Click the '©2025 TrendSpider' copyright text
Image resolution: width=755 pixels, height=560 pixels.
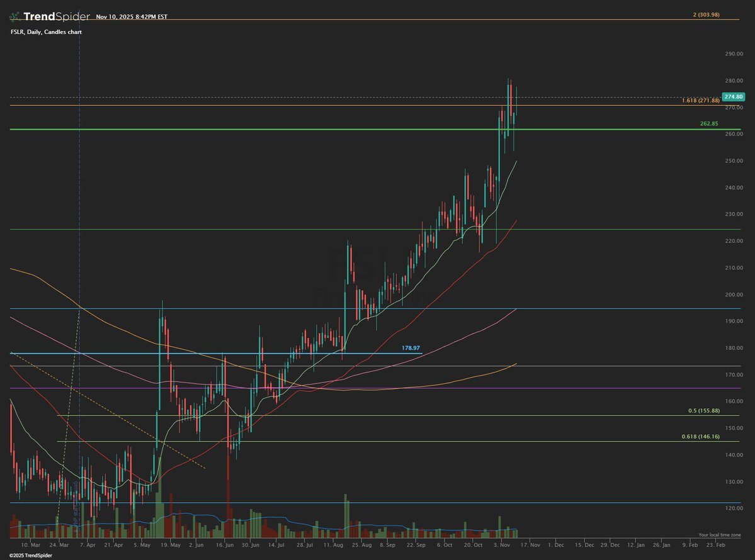pos(30,556)
